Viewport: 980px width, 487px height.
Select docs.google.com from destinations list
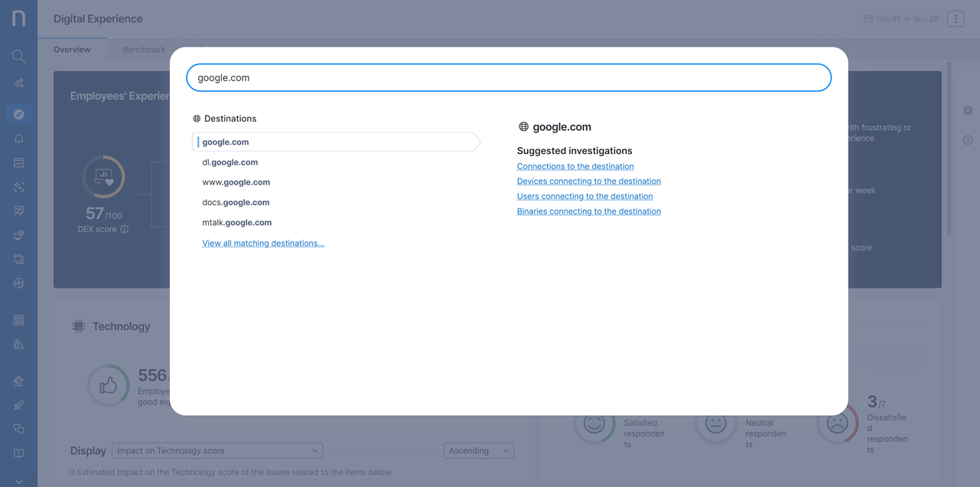[x=236, y=203]
